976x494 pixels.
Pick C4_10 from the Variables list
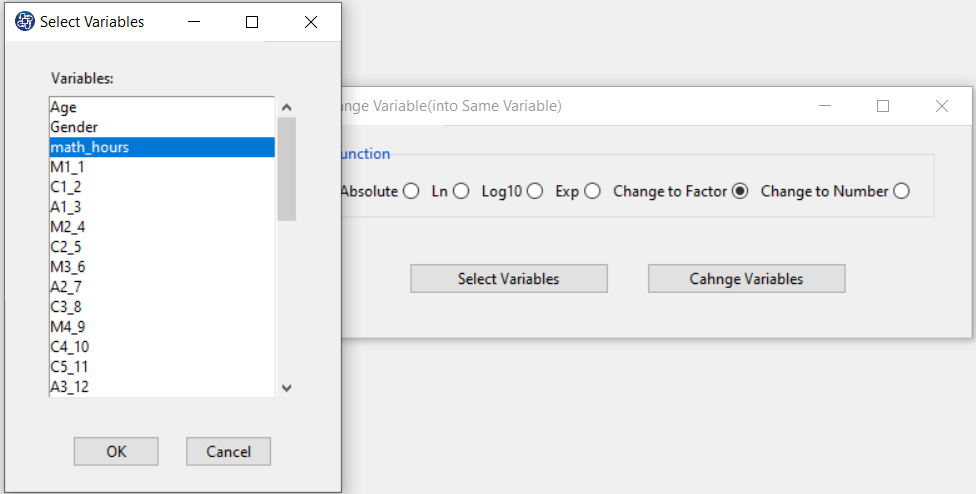[162, 347]
